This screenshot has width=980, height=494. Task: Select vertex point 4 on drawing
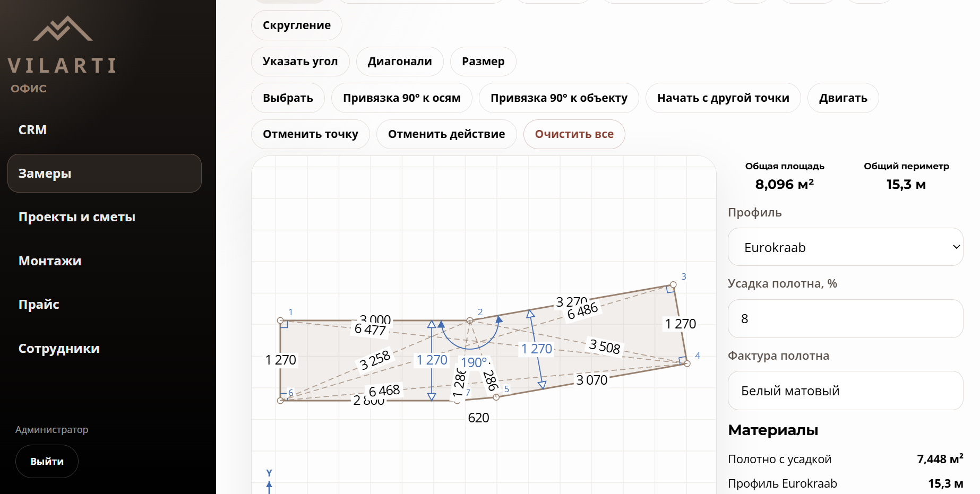coord(687,363)
